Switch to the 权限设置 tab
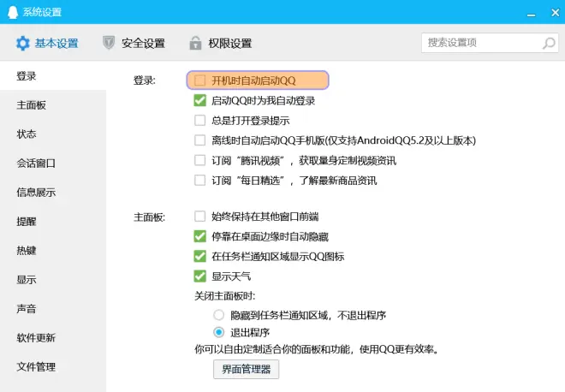Screen dimensions: 565x392 [x=221, y=44]
